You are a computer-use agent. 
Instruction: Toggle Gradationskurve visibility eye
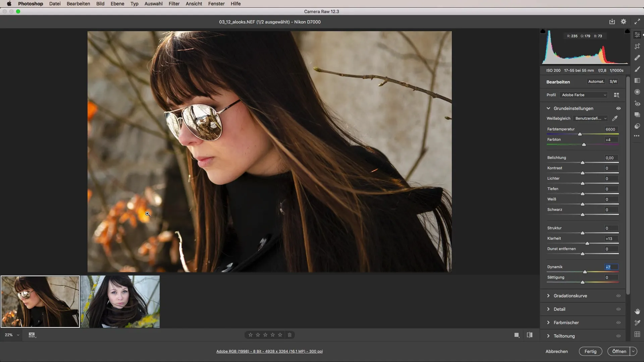(619, 296)
